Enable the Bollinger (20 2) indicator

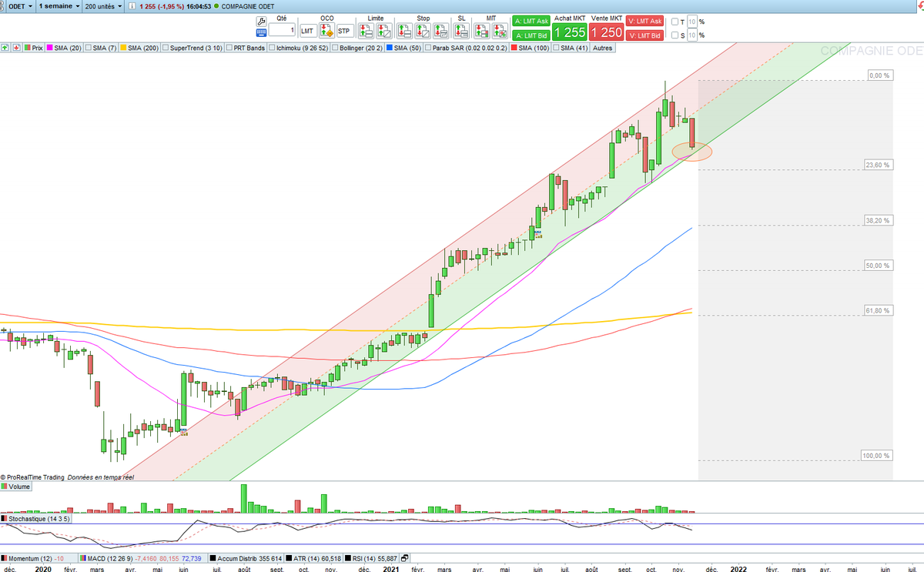point(335,47)
